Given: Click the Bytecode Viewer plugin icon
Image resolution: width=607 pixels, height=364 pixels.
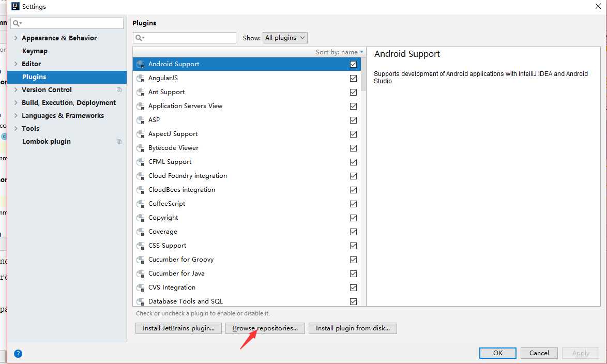Looking at the screenshot, I should pyautogui.click(x=141, y=148).
